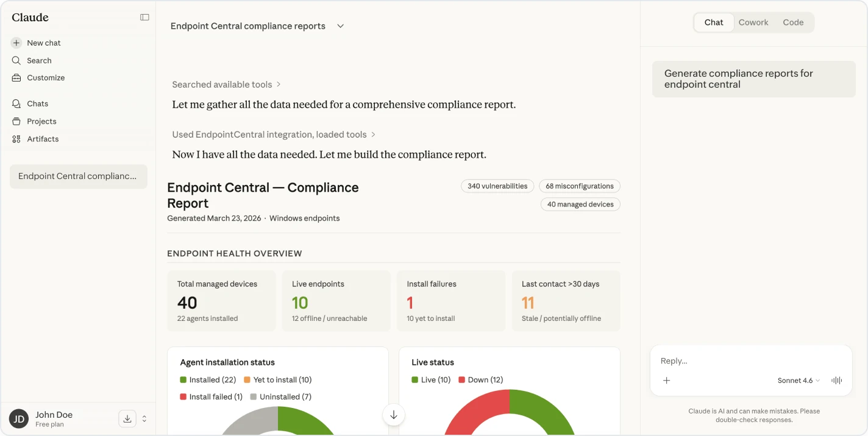Click the Endpoint Central — Compliance Report heading

(x=263, y=195)
